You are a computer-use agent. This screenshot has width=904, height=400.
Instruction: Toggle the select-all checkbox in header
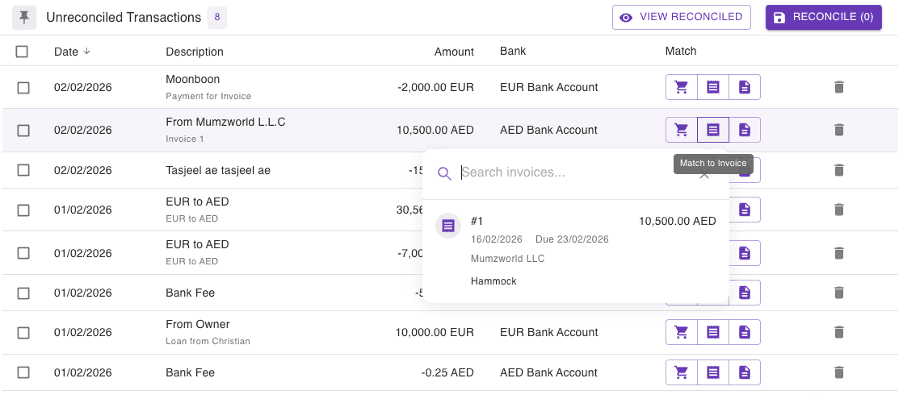(23, 52)
